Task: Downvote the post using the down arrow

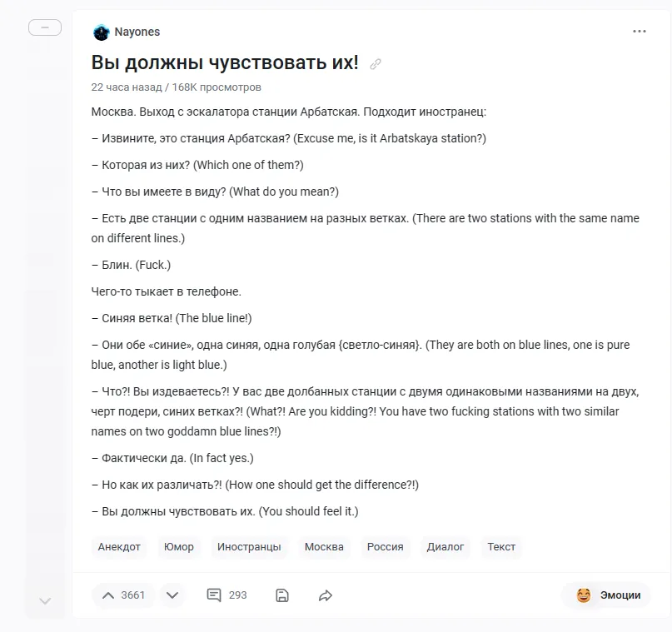Action: [x=172, y=595]
